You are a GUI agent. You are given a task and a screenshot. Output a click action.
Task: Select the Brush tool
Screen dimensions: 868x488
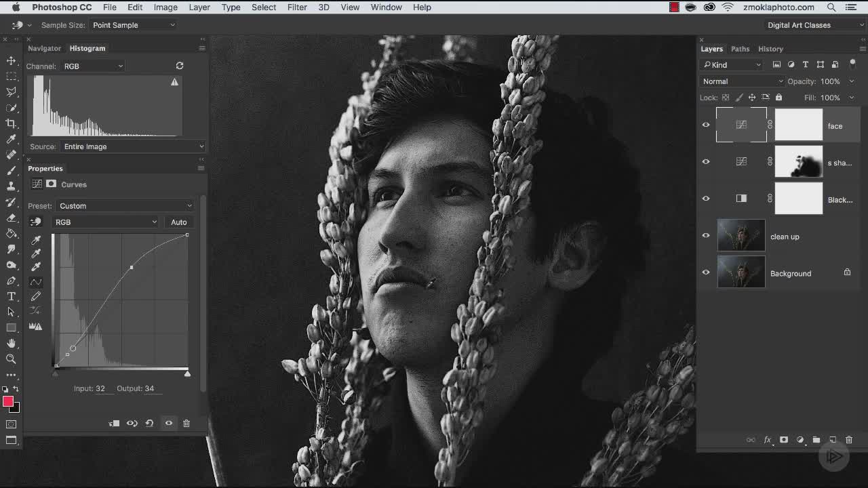click(12, 170)
